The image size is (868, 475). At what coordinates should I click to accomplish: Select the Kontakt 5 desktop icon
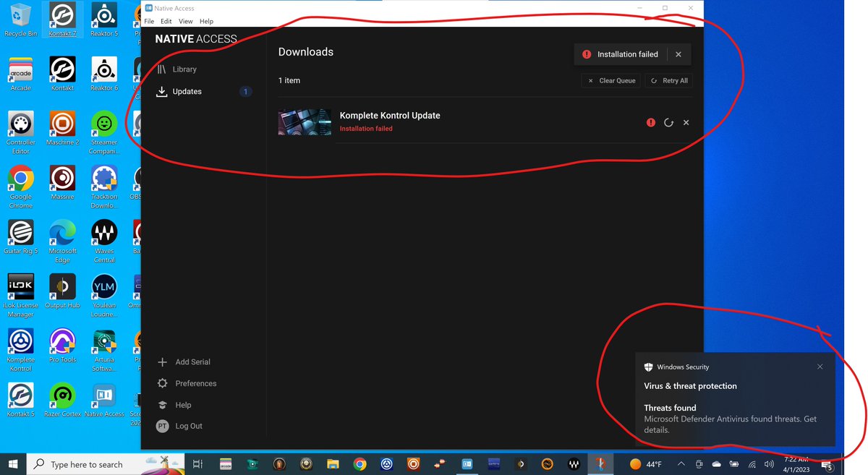(x=21, y=400)
